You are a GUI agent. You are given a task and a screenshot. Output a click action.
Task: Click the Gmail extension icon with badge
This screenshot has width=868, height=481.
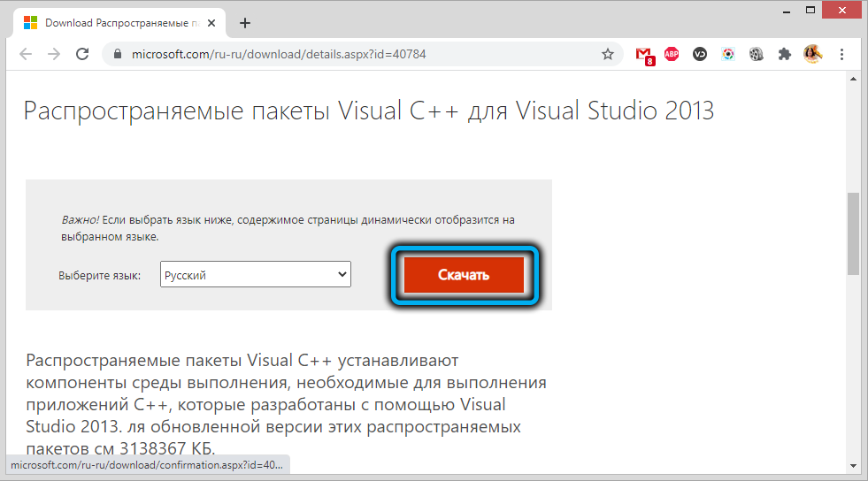click(645, 55)
